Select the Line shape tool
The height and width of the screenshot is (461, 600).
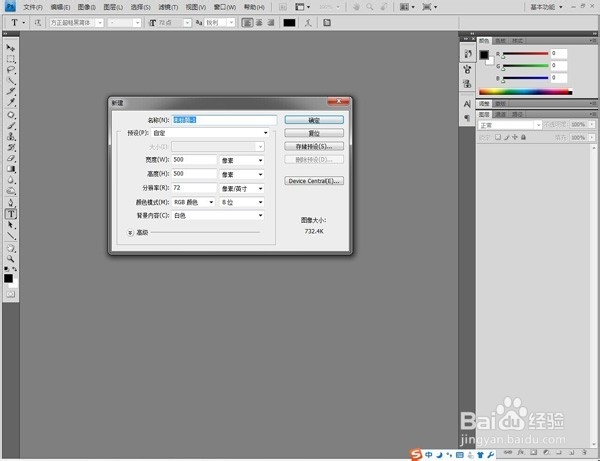tap(10, 236)
